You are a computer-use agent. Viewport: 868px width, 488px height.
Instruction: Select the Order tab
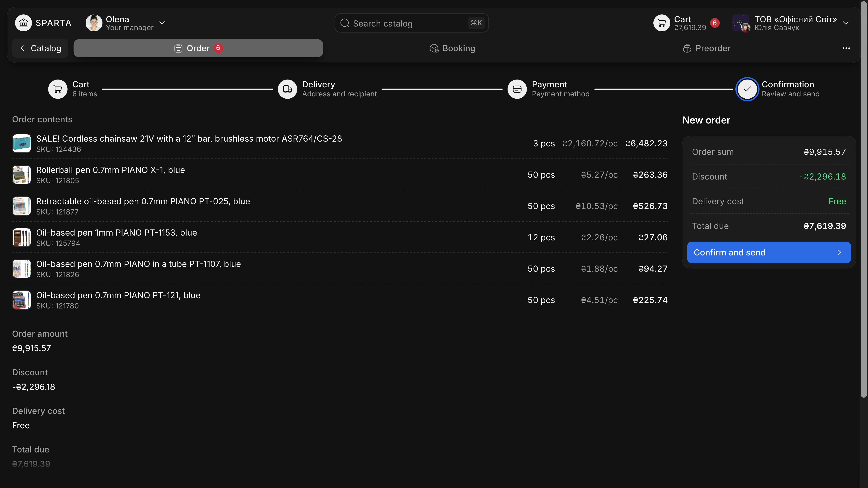tap(198, 48)
